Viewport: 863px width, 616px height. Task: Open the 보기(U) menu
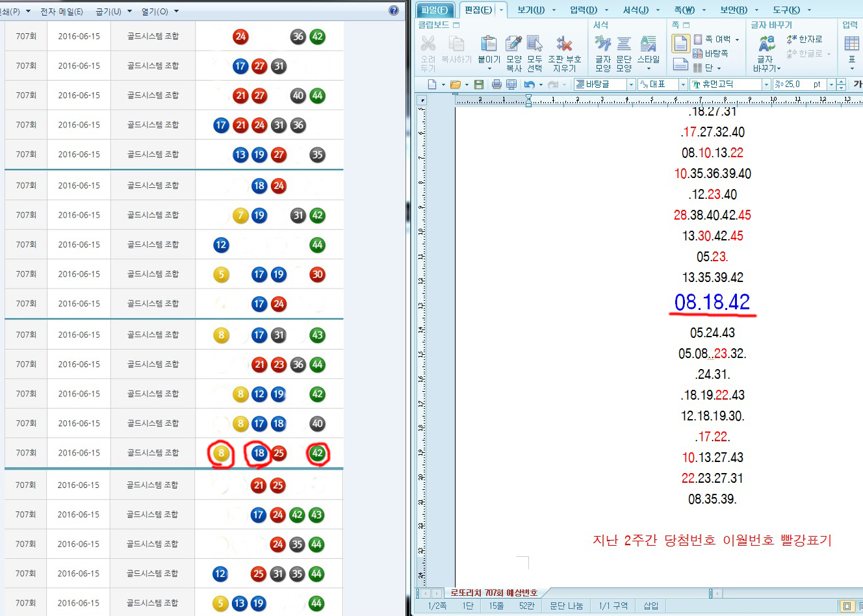[x=531, y=10]
